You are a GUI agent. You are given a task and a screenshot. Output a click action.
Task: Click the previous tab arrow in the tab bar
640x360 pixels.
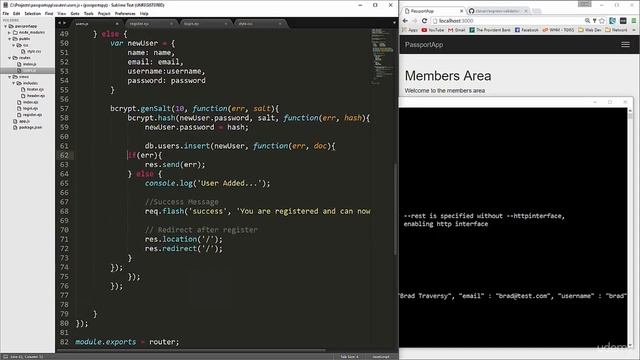[60, 23]
